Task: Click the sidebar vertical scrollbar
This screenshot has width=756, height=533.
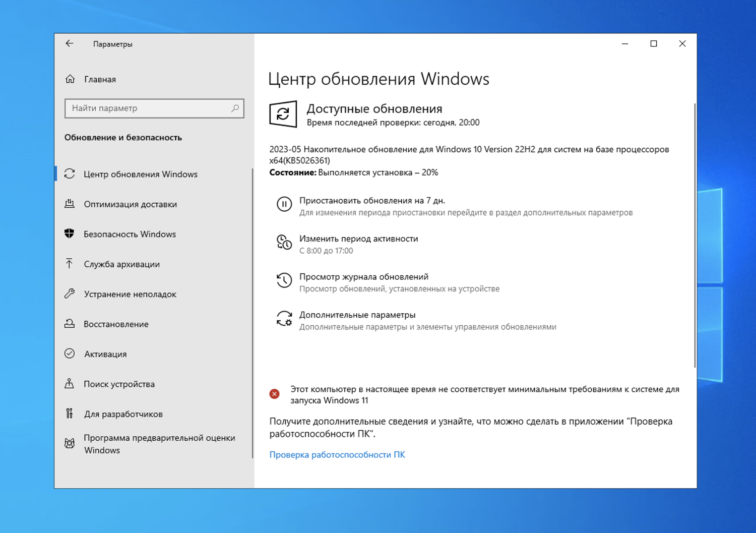Action: [x=253, y=313]
